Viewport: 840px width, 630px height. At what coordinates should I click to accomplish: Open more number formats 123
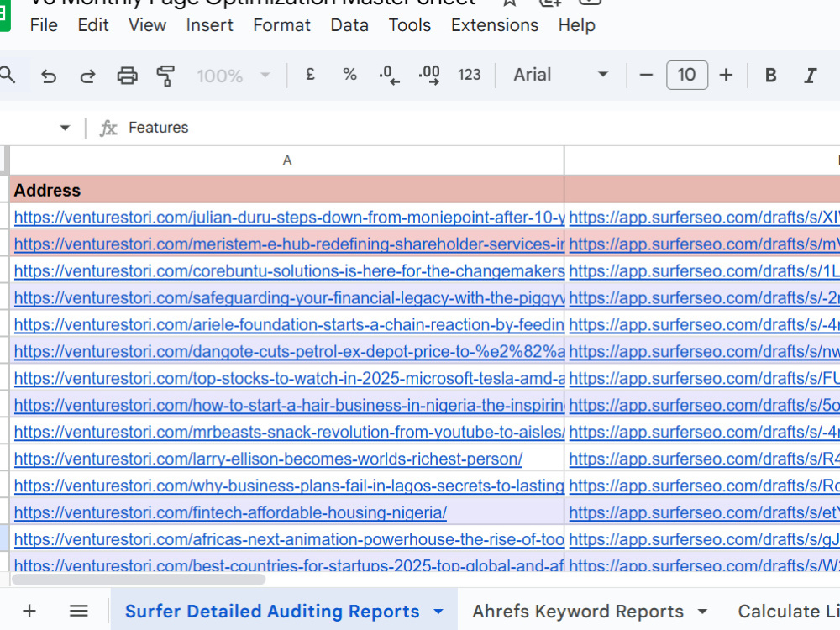[x=470, y=75]
